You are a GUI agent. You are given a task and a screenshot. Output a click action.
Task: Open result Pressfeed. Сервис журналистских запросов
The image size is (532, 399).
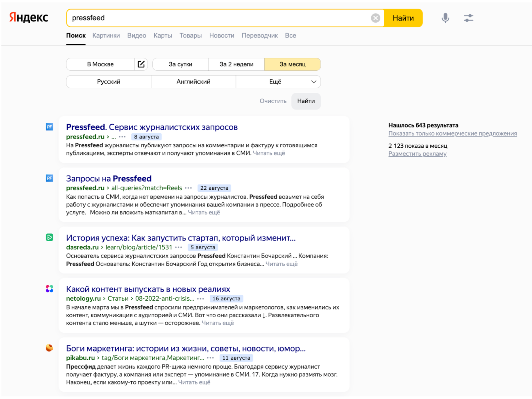pyautogui.click(x=152, y=127)
